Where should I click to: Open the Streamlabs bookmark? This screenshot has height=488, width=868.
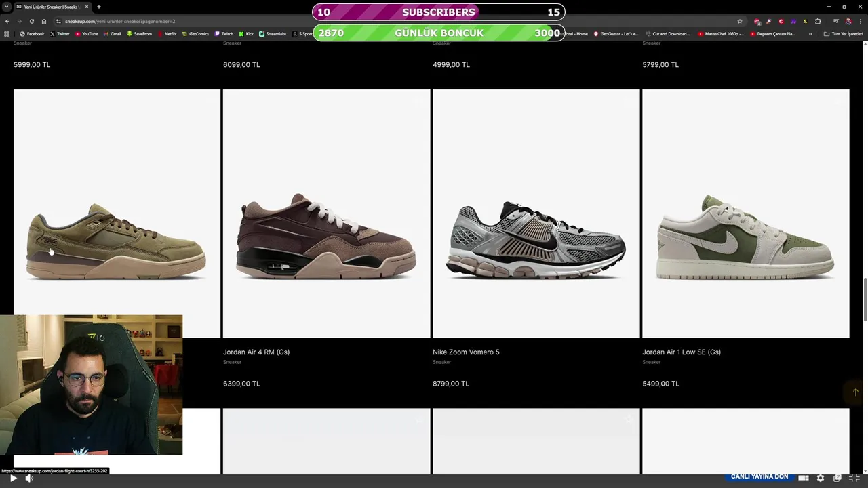tap(273, 33)
